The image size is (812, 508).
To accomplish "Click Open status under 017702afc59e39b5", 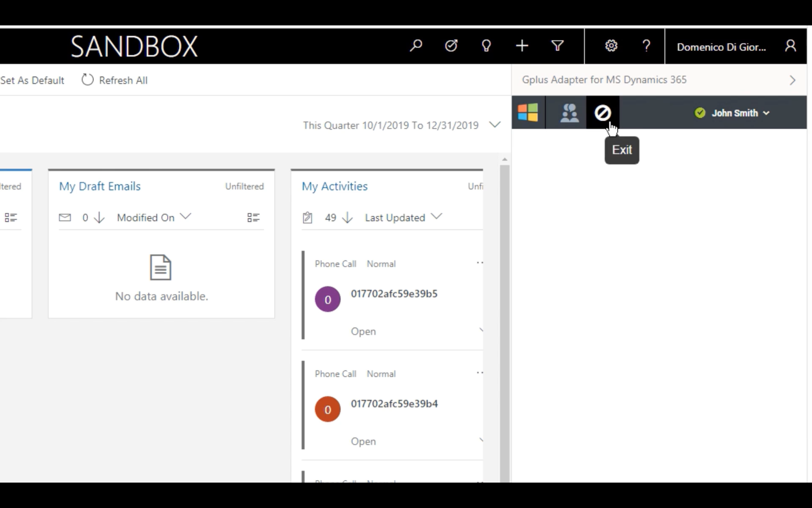I will point(363,331).
